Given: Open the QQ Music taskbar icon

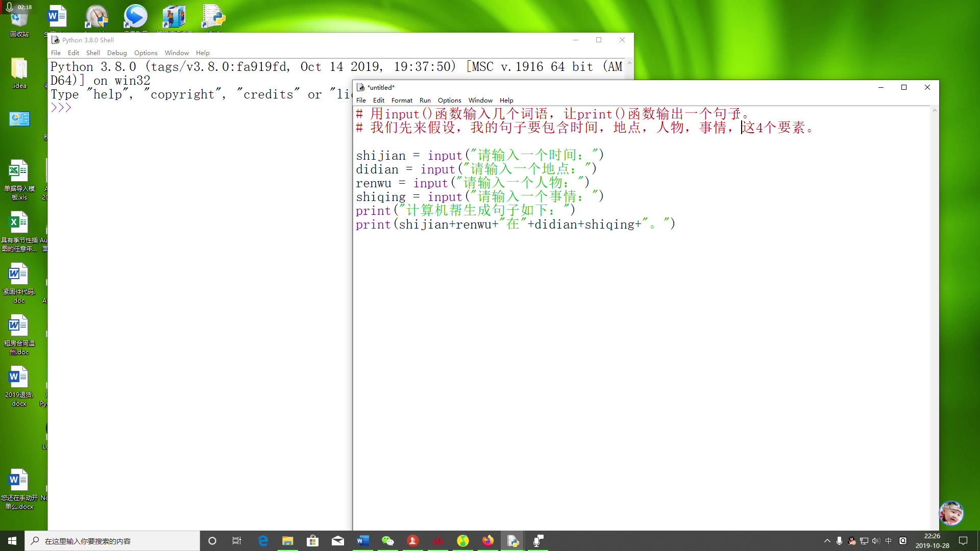Looking at the screenshot, I should [x=463, y=541].
